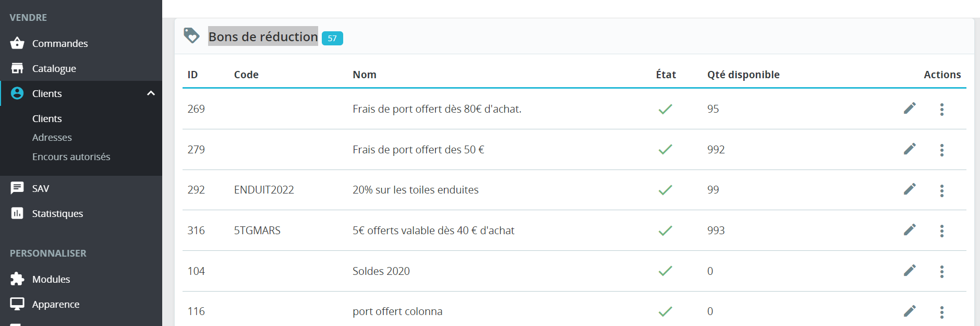980x326 pixels.
Task: Disable the port offert colonna voucher
Action: [x=665, y=311]
